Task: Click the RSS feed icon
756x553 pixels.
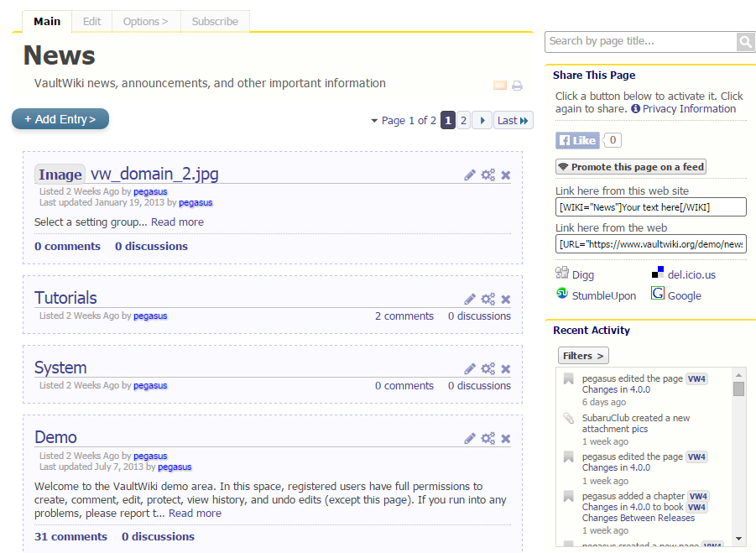Action: tap(500, 86)
